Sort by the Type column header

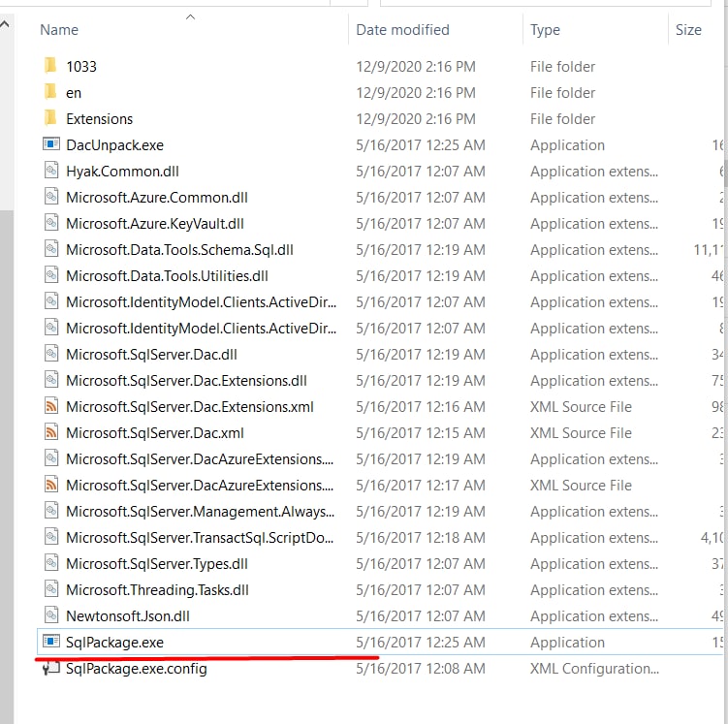[545, 30]
